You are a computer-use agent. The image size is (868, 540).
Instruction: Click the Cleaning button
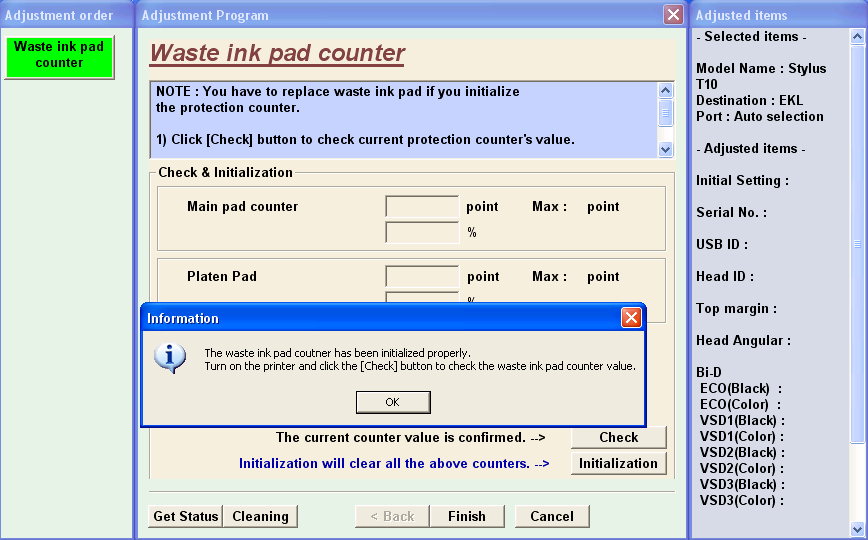[260, 516]
